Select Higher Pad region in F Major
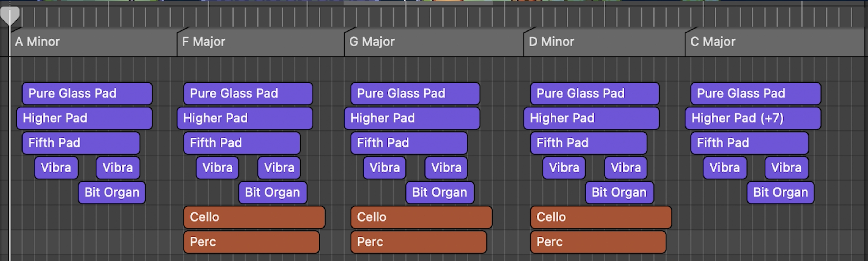 coord(245,118)
